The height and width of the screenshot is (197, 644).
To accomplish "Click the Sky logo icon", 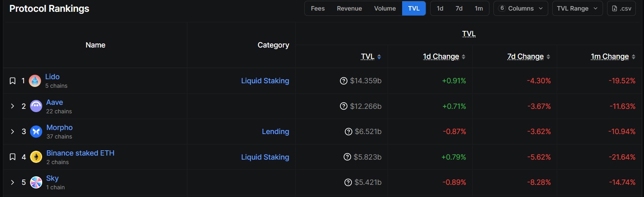I will pyautogui.click(x=36, y=182).
